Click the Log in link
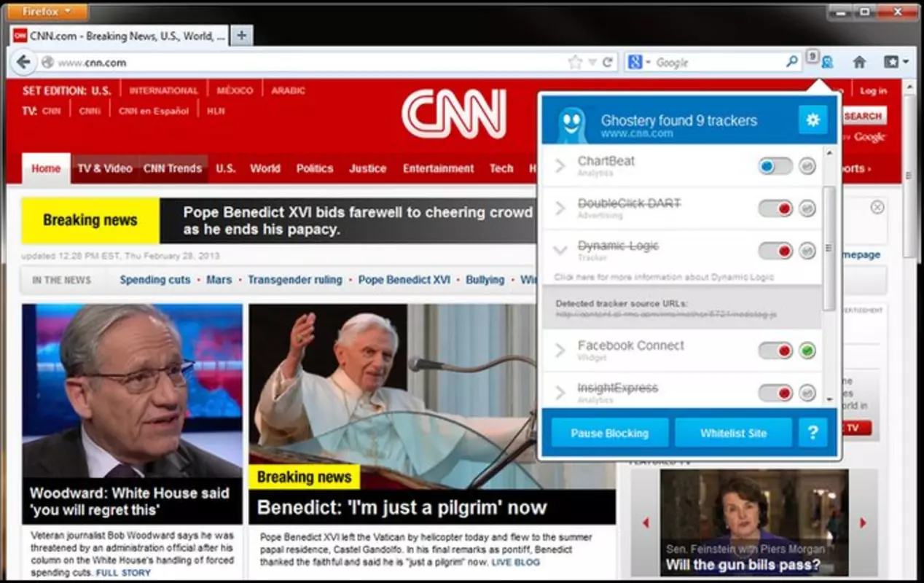 (x=873, y=91)
